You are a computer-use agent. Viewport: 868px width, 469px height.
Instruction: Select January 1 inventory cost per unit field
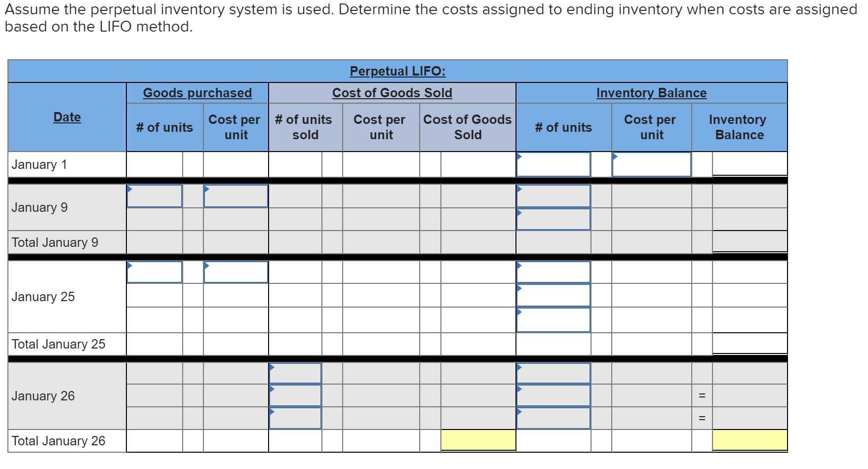click(x=652, y=164)
